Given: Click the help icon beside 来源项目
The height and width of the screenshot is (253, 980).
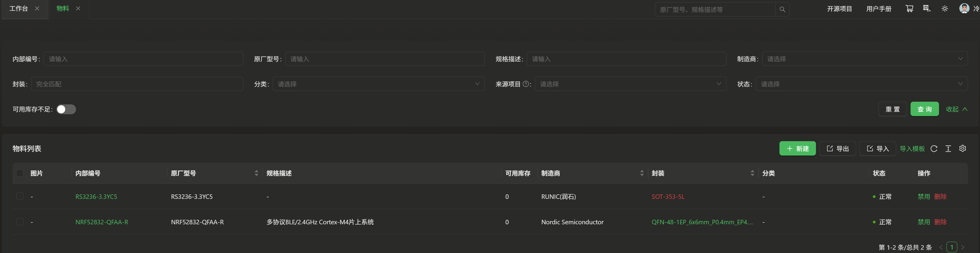Looking at the screenshot, I should (526, 84).
